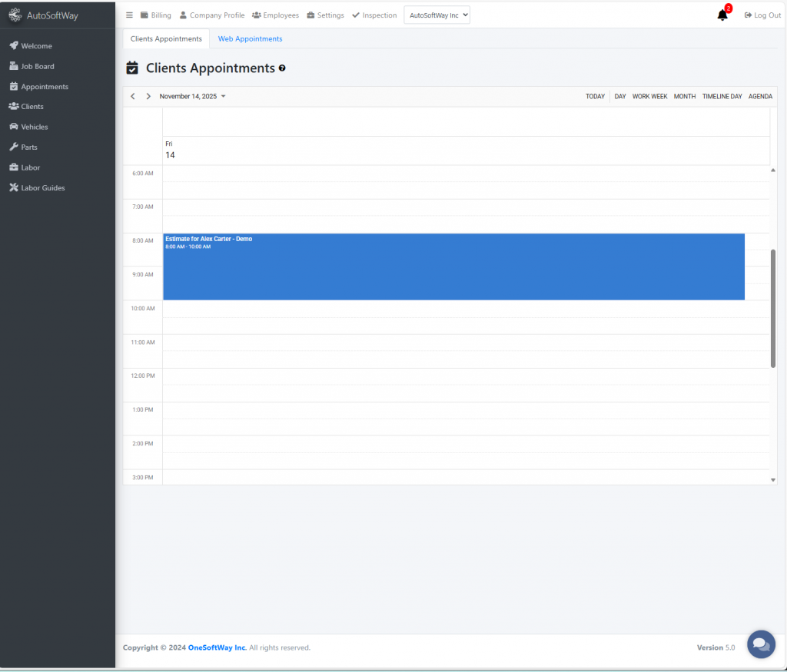Go to previous date with left chevron
The width and height of the screenshot is (787, 672).
point(133,97)
